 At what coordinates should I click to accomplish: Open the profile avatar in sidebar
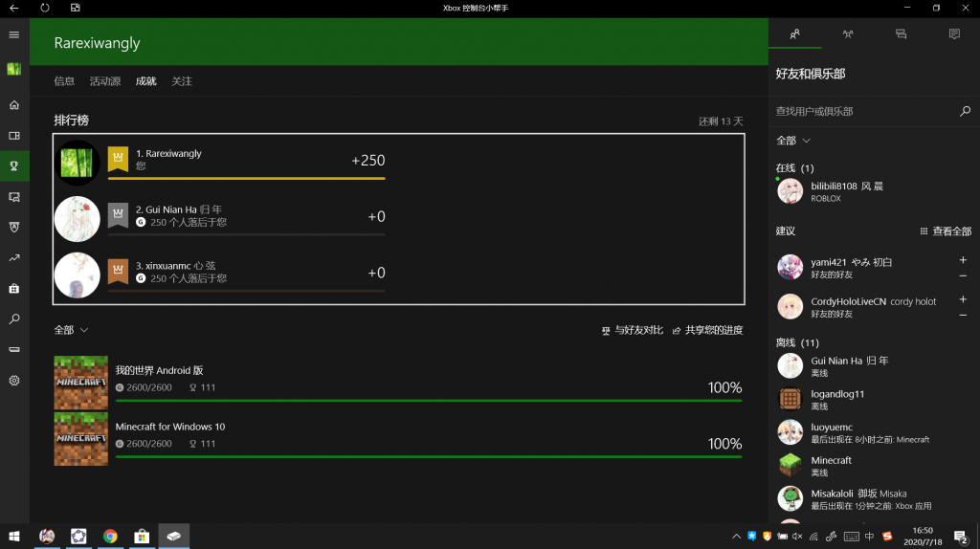(13, 69)
